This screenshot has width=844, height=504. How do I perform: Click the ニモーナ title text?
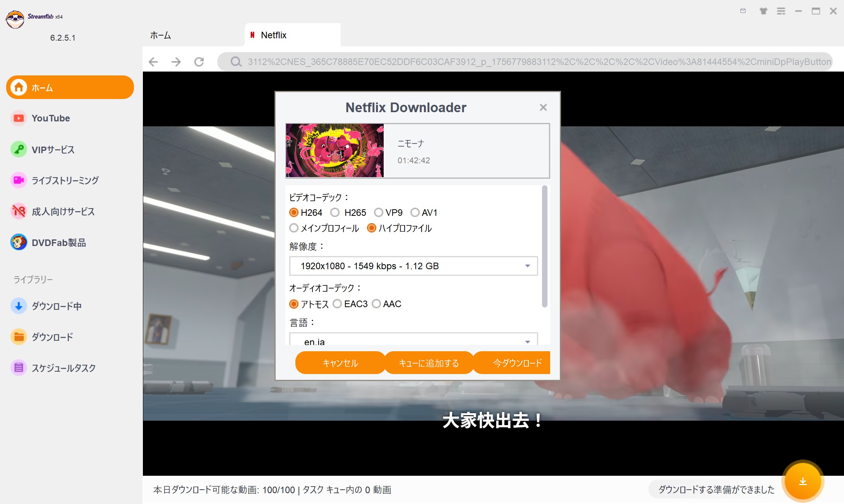[x=411, y=144]
